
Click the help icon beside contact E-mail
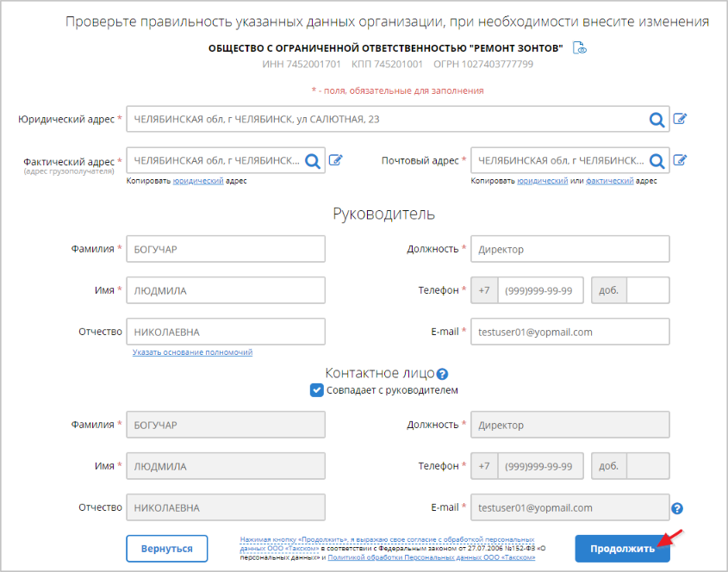[x=677, y=508]
